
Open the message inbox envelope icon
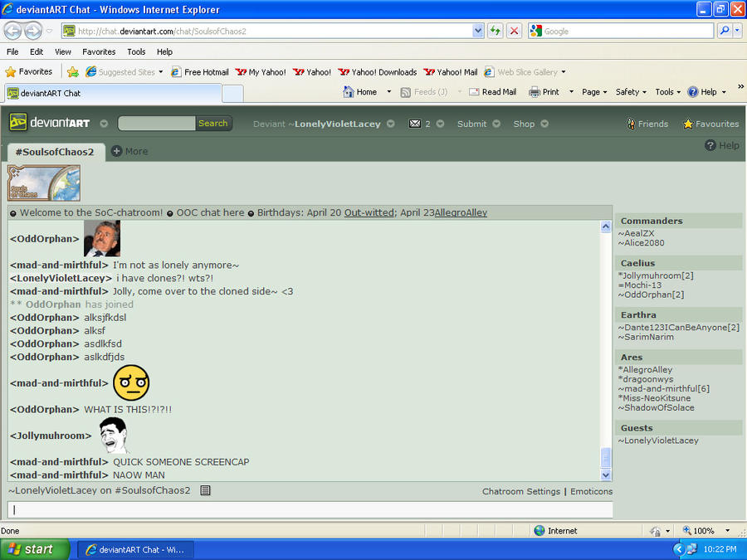[x=413, y=123]
